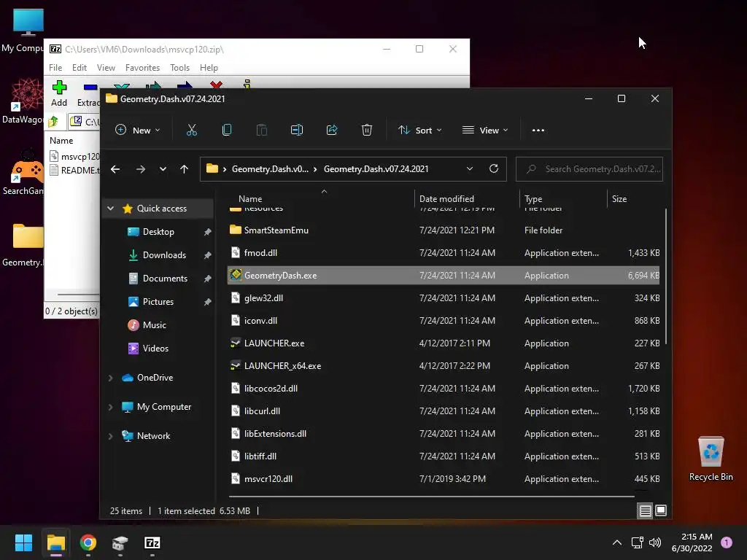747x560 pixels.
Task: Expand the My Computer tree node
Action: tap(111, 407)
